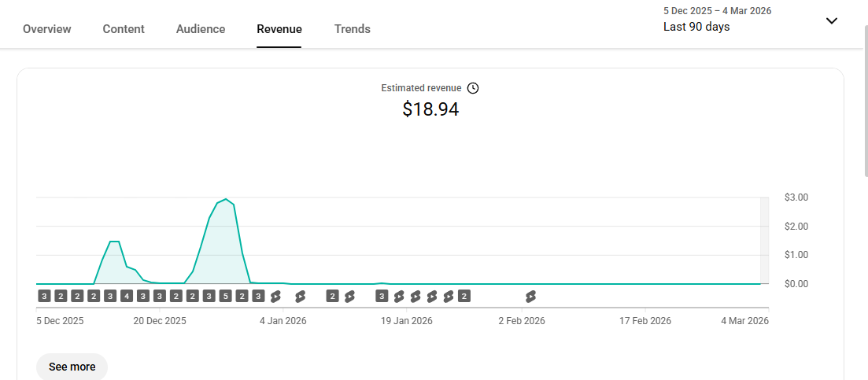Go to the Audience tab
This screenshot has height=380, width=868.
point(201,29)
